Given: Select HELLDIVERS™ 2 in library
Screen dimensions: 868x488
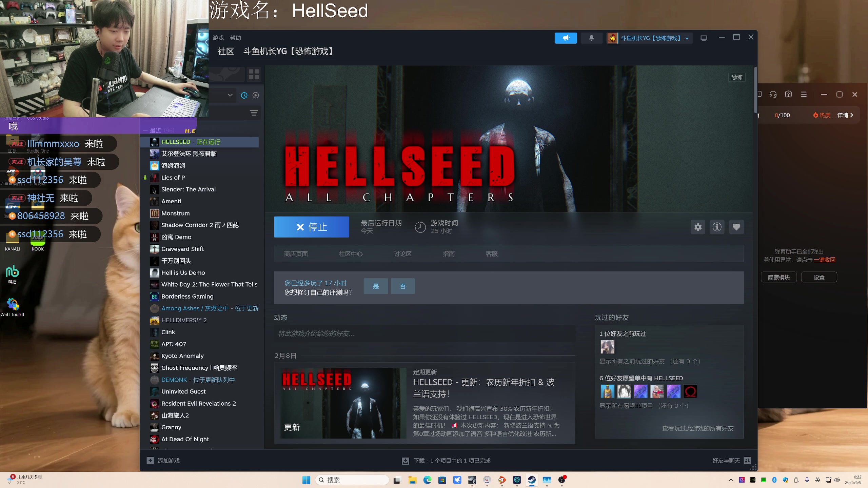Looking at the screenshot, I should pyautogui.click(x=184, y=320).
